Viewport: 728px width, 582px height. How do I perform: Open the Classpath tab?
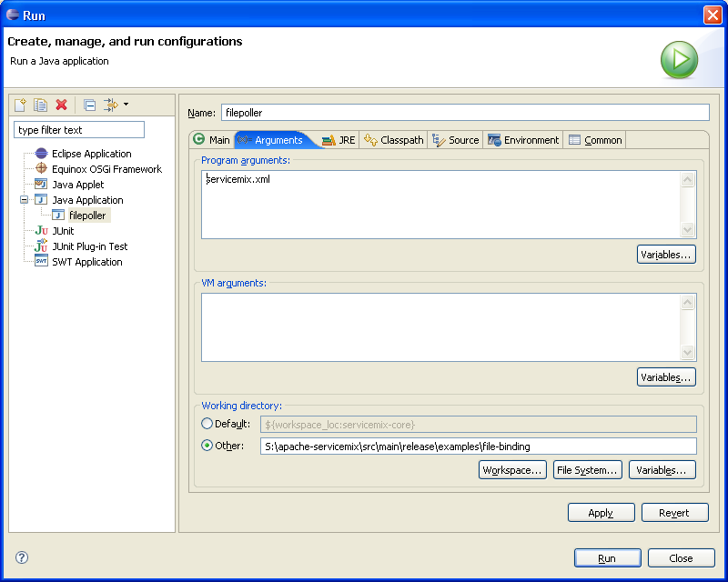click(394, 140)
